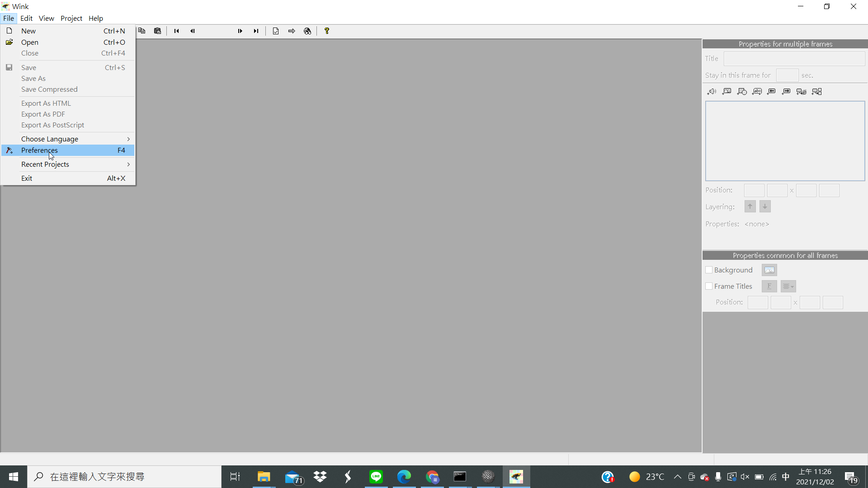Click the Add image icon in properties
868x488 pixels.
[x=726, y=91]
